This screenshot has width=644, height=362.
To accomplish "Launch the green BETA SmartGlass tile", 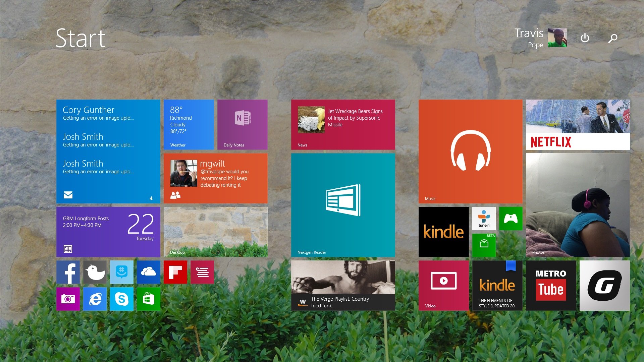I will pos(484,245).
